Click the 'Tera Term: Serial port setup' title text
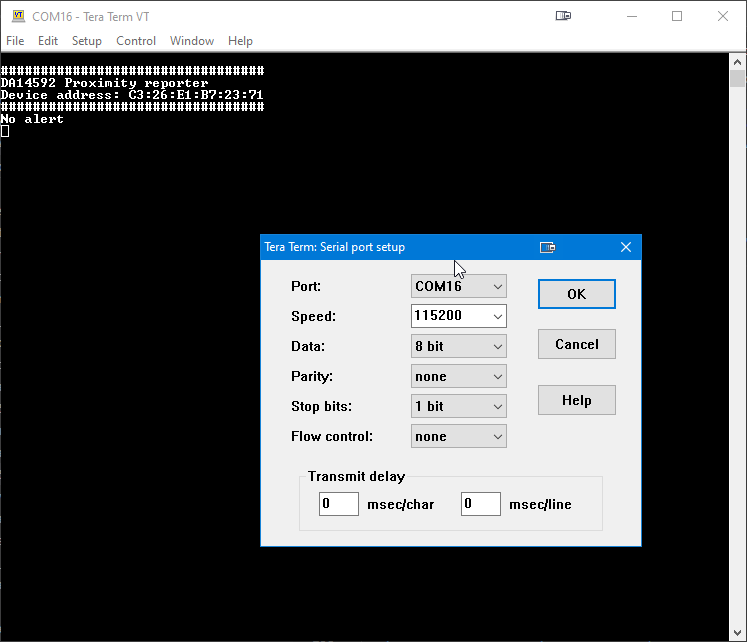This screenshot has width=747, height=642. pos(334,247)
